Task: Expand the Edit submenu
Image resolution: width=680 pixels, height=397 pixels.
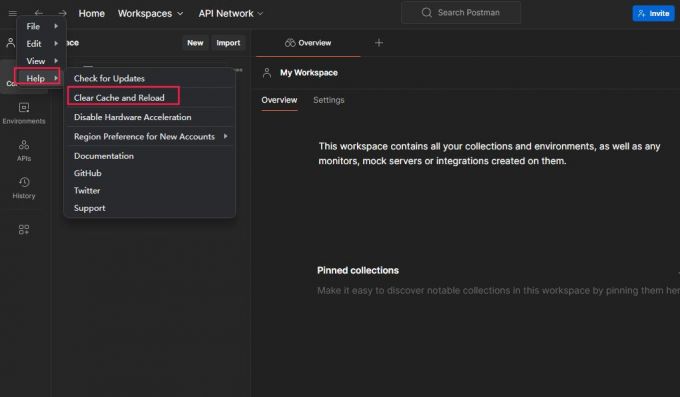Action: click(x=42, y=44)
